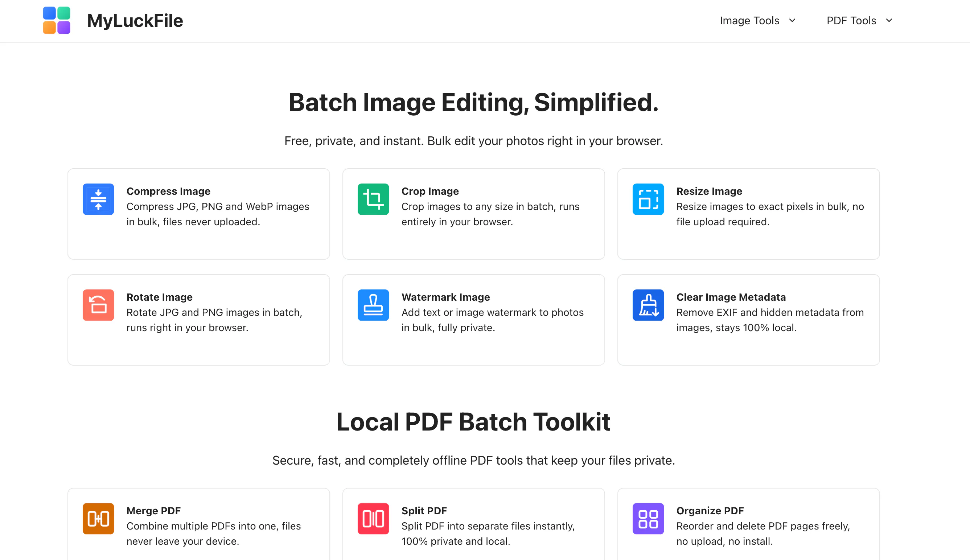Screen dimensions: 970x560
Task: Click 'Remove EXIF and hidden metadata from' text
Action: tap(770, 312)
